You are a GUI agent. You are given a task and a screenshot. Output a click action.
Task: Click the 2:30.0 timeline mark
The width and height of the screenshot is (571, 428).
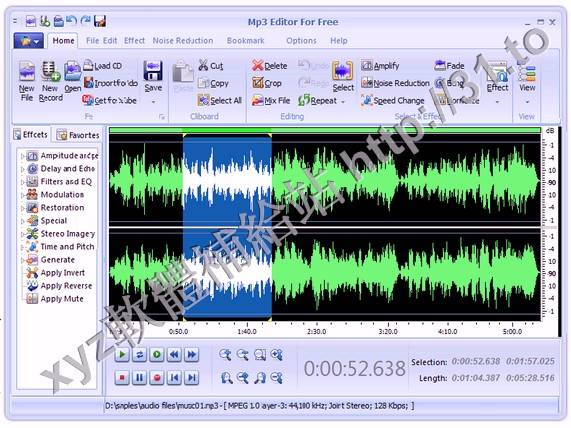coord(316,331)
